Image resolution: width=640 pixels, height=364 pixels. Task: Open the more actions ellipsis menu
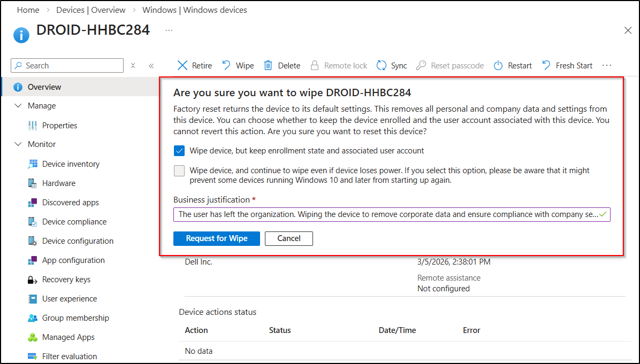point(606,65)
